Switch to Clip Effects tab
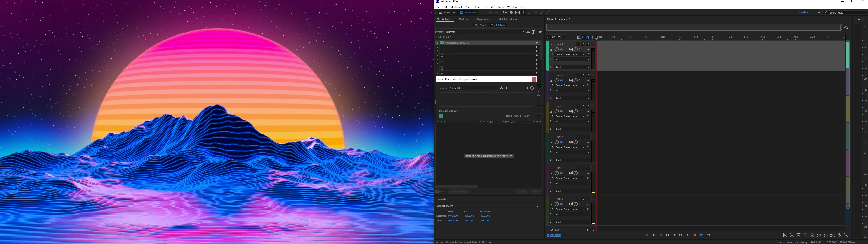The height and width of the screenshot is (244, 868). coord(481,25)
